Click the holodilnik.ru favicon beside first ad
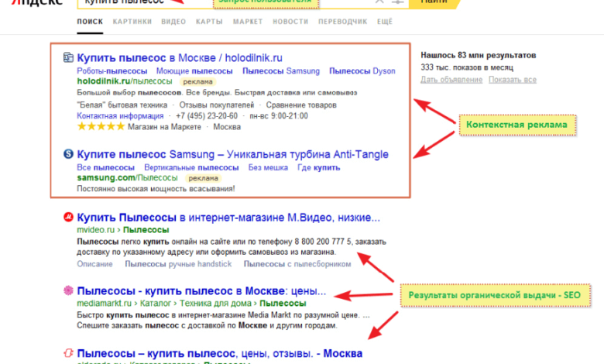 (x=68, y=57)
